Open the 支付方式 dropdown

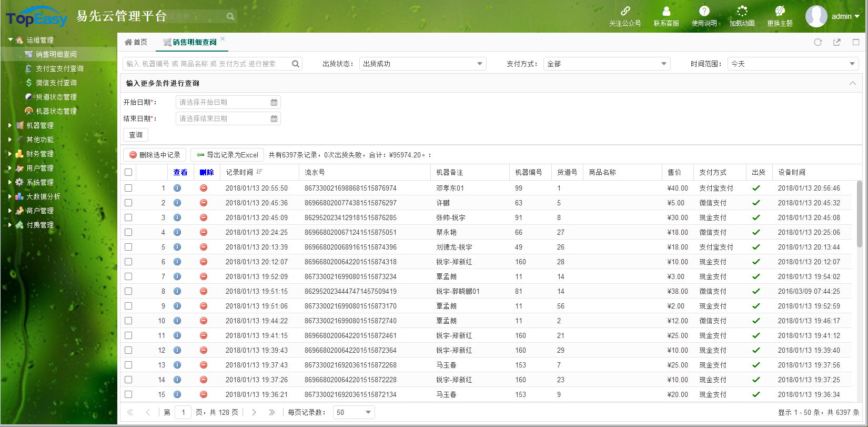[x=663, y=64]
